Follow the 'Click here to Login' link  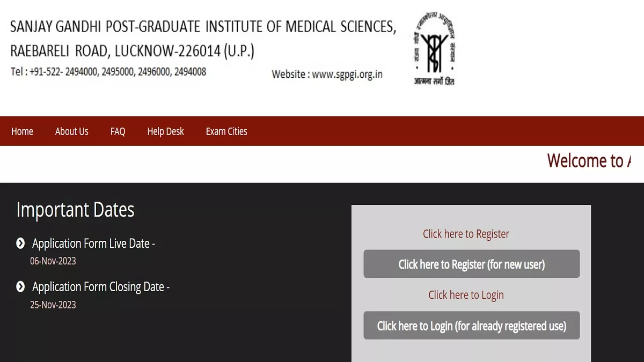click(x=466, y=295)
